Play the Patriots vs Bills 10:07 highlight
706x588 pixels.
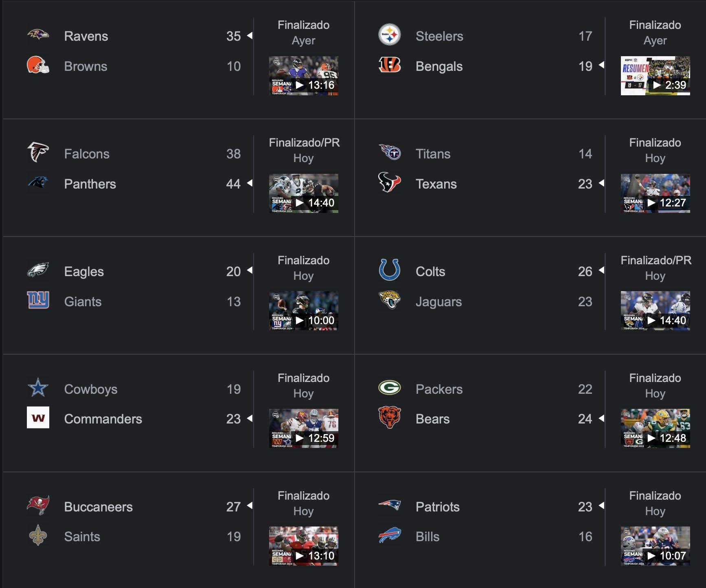tap(655, 546)
